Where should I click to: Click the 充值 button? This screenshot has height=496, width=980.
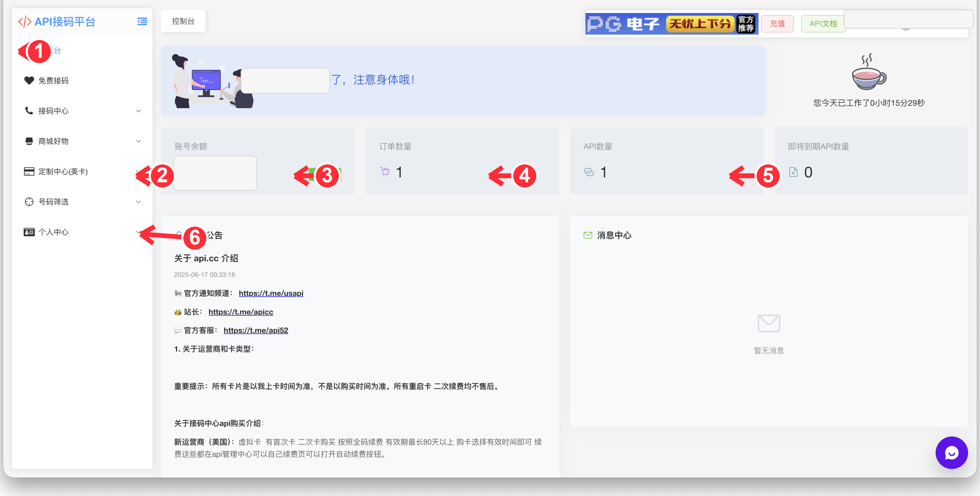pyautogui.click(x=777, y=24)
